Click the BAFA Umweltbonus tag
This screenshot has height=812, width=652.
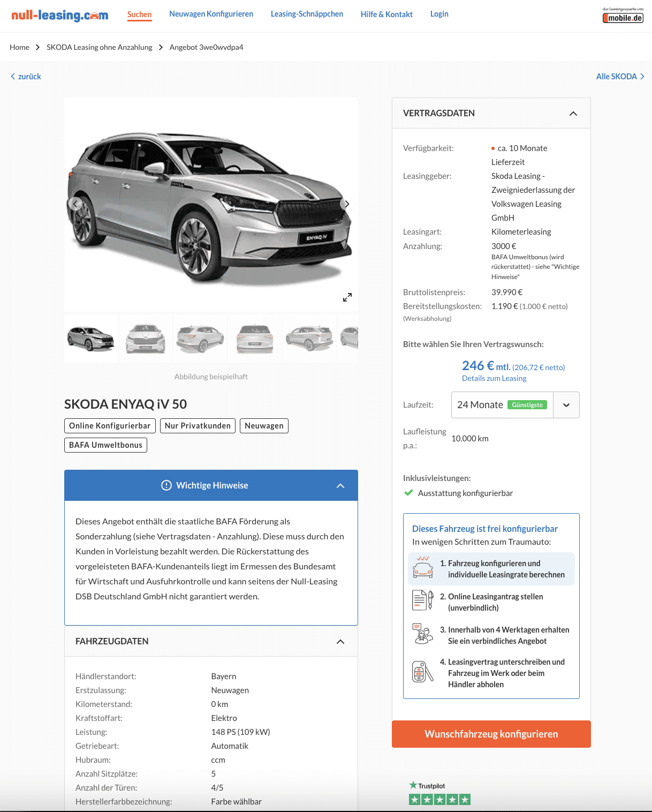105,445
